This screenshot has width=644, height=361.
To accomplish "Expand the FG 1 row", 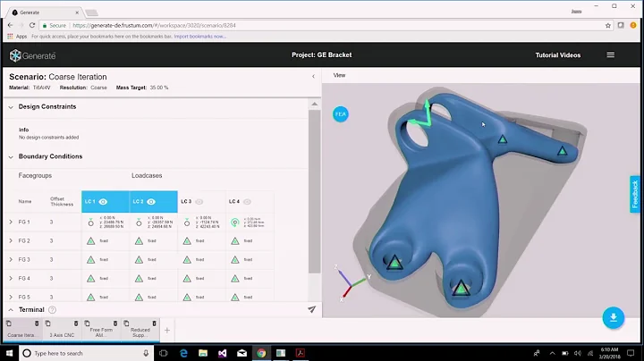I will tap(11, 222).
